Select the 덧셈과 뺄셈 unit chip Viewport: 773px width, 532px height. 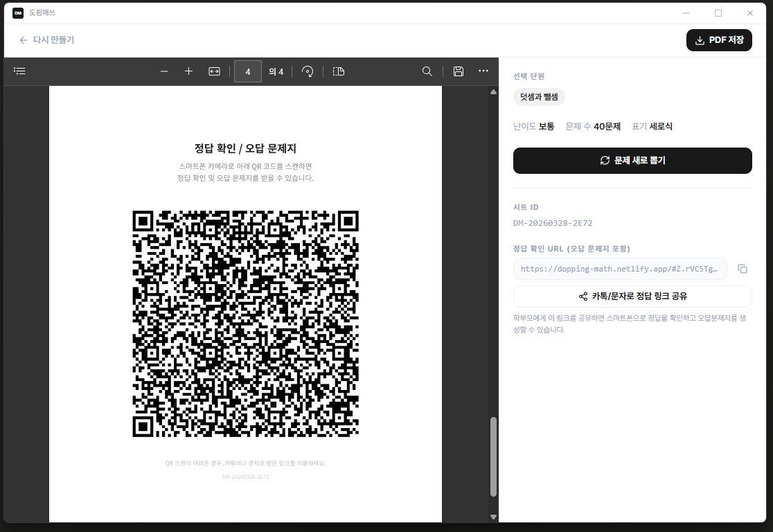pyautogui.click(x=539, y=97)
